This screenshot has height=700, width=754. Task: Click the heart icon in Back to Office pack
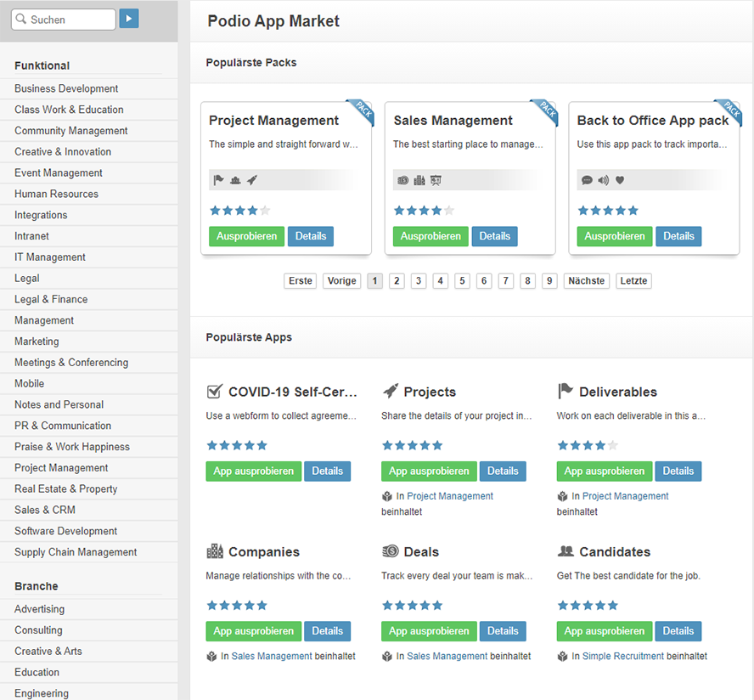pos(620,180)
